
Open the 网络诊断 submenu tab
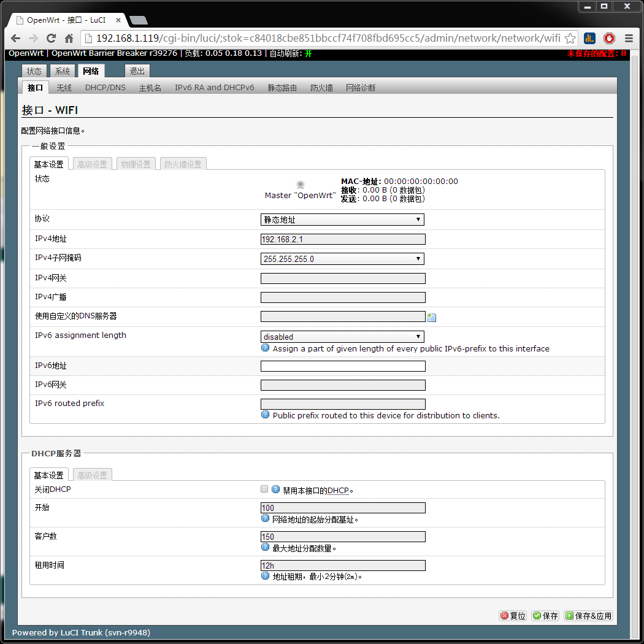[x=361, y=88]
